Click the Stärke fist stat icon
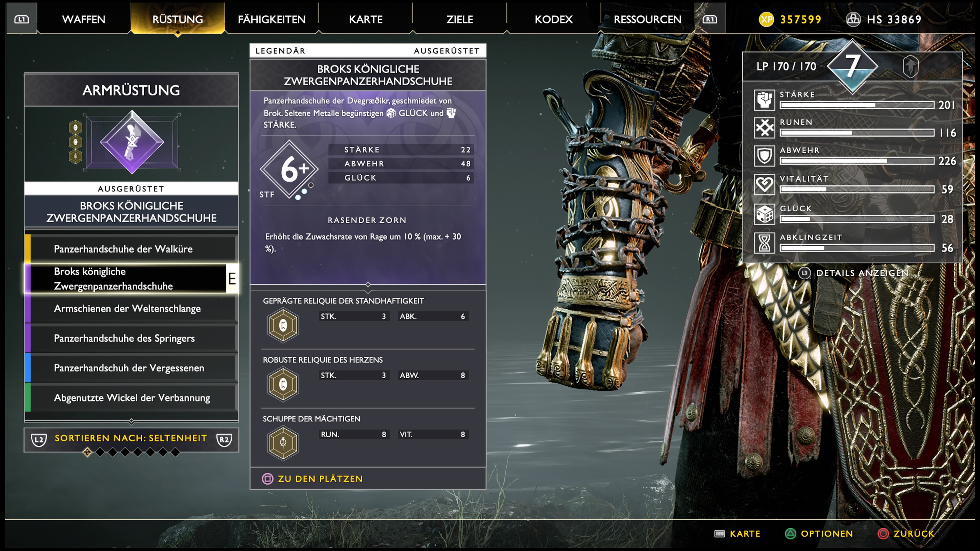This screenshot has width=980, height=551. tap(764, 100)
